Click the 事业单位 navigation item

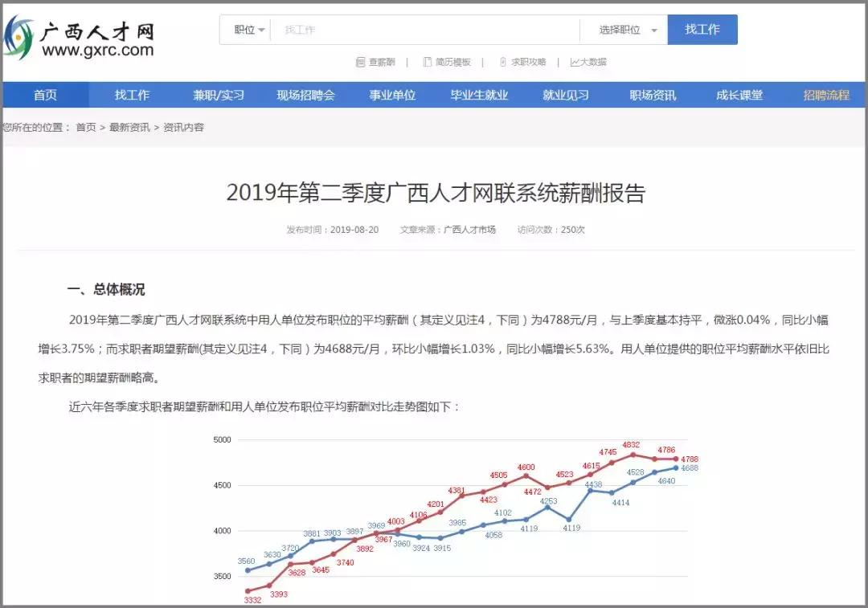[392, 94]
